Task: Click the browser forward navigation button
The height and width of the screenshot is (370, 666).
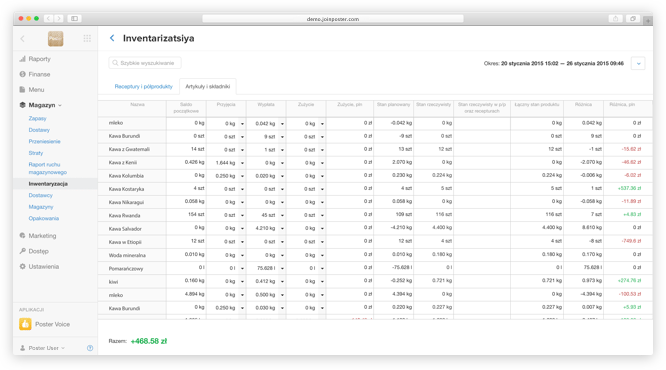Action: [x=59, y=19]
